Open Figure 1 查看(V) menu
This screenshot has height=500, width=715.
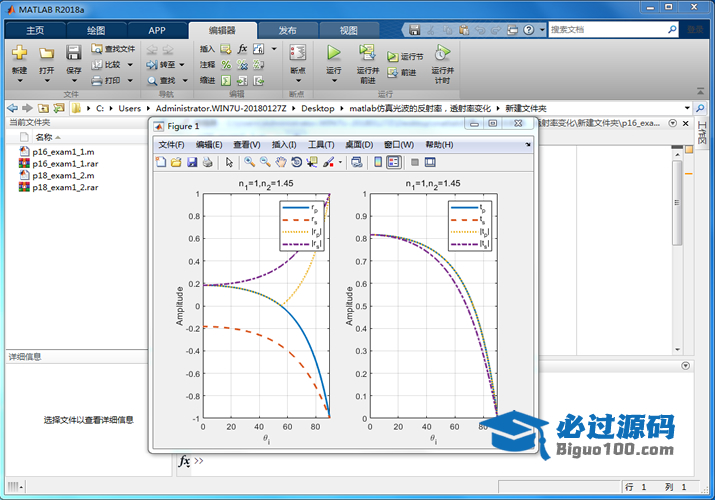click(247, 144)
